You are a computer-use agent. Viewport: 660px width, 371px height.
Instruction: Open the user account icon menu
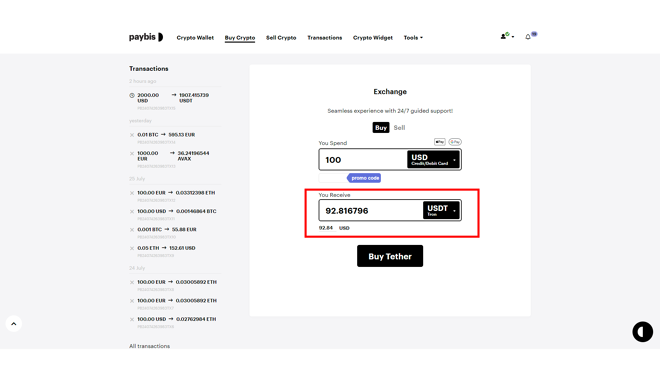tap(507, 36)
